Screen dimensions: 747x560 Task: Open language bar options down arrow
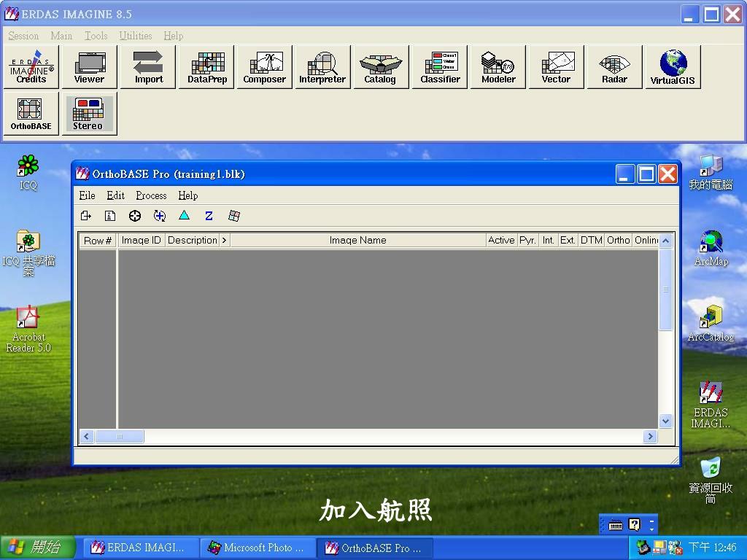651,529
